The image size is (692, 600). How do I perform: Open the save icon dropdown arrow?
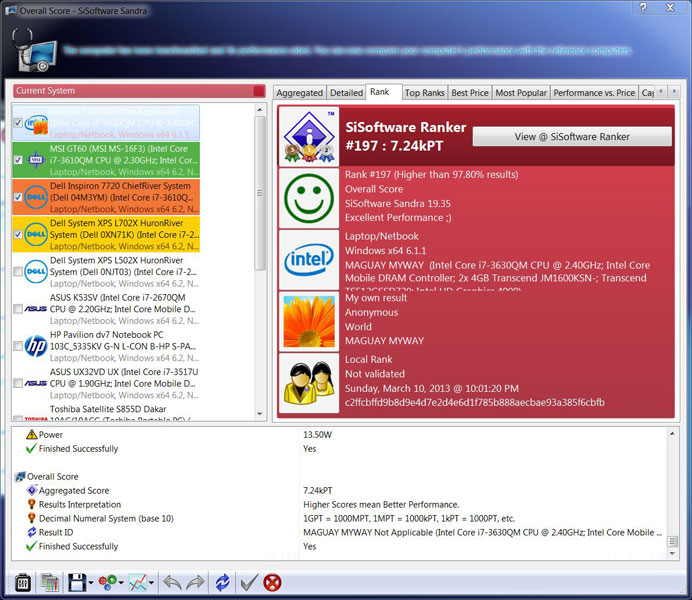click(x=91, y=582)
